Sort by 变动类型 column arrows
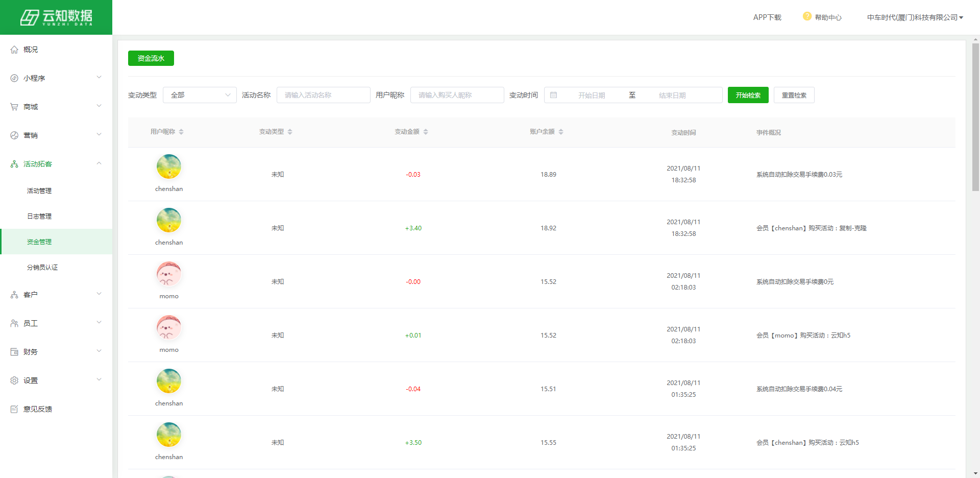 pos(290,132)
